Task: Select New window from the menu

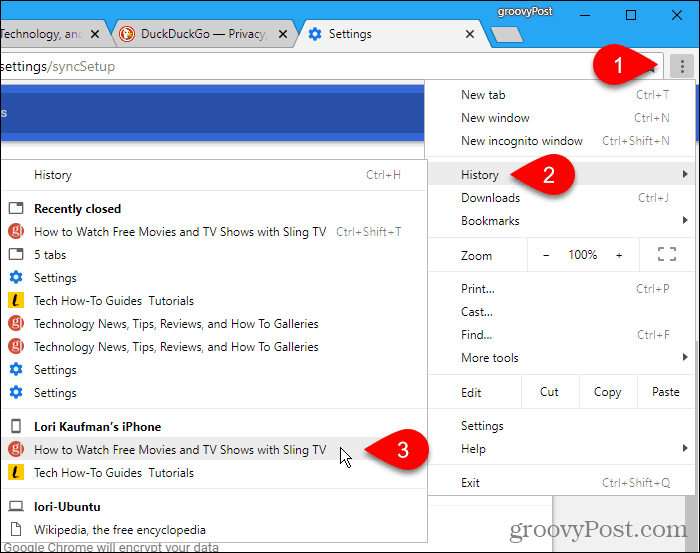Action: [561, 118]
